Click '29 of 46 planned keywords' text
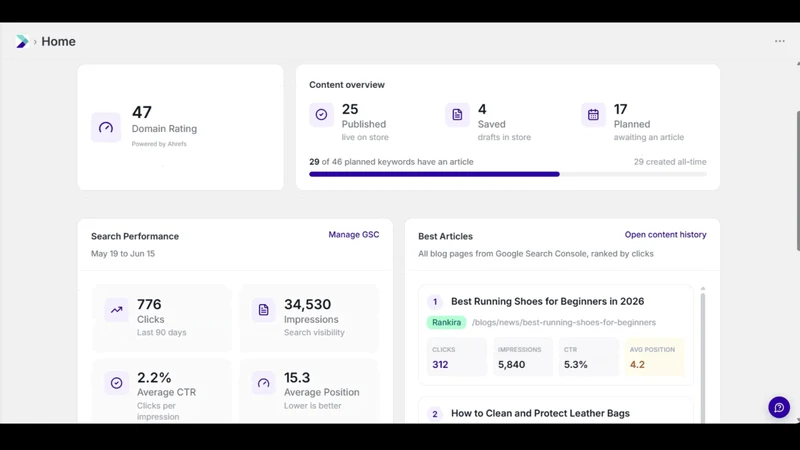 (391, 162)
